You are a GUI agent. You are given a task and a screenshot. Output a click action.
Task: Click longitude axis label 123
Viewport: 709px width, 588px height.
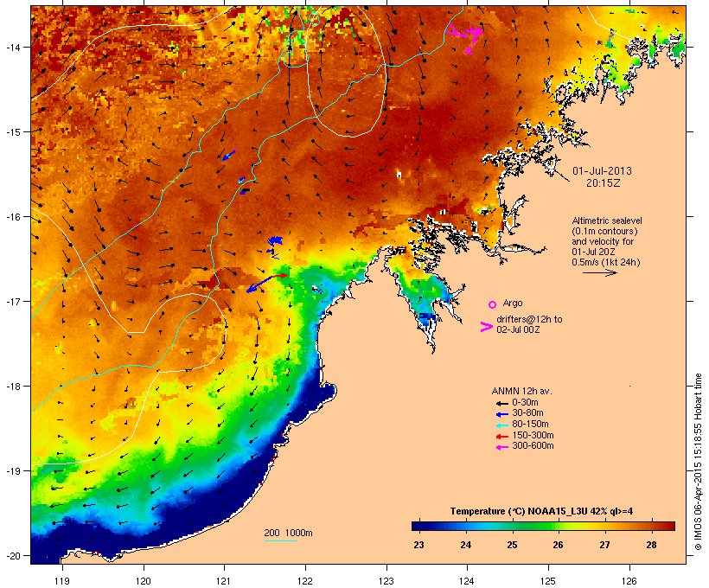click(x=386, y=581)
